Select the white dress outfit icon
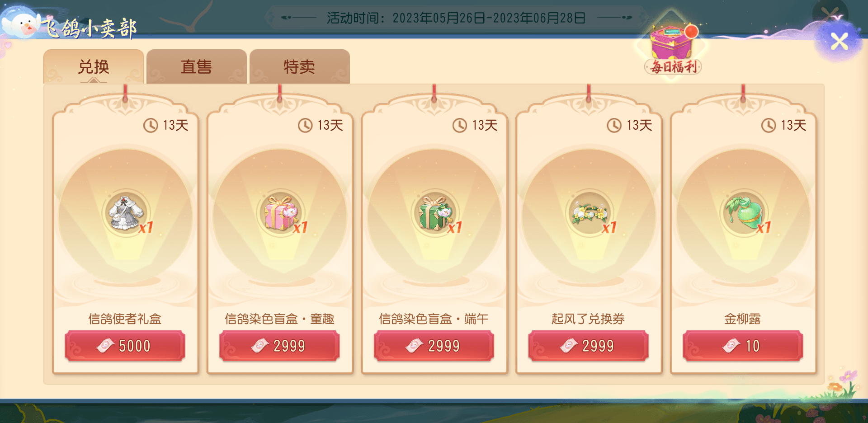This screenshot has height=423, width=868. click(126, 213)
